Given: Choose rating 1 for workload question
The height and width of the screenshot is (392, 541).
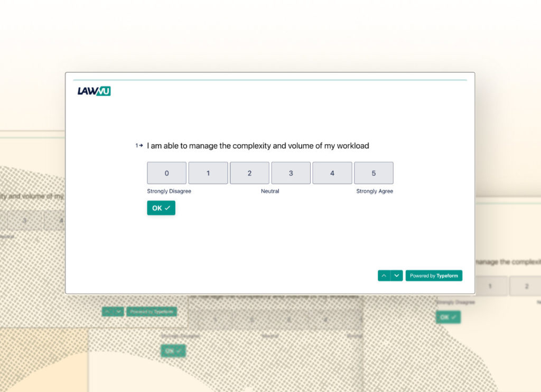Looking at the screenshot, I should point(208,173).
